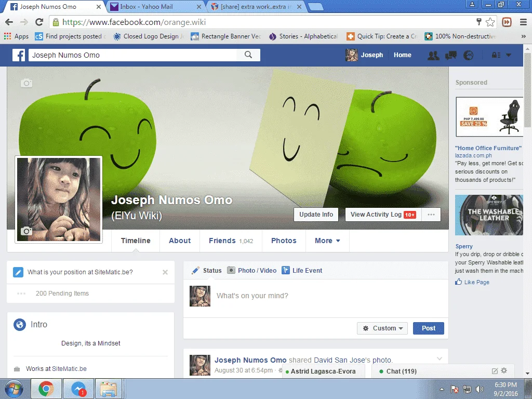
Task: Expand the account menu arrow in header
Action: (509, 55)
